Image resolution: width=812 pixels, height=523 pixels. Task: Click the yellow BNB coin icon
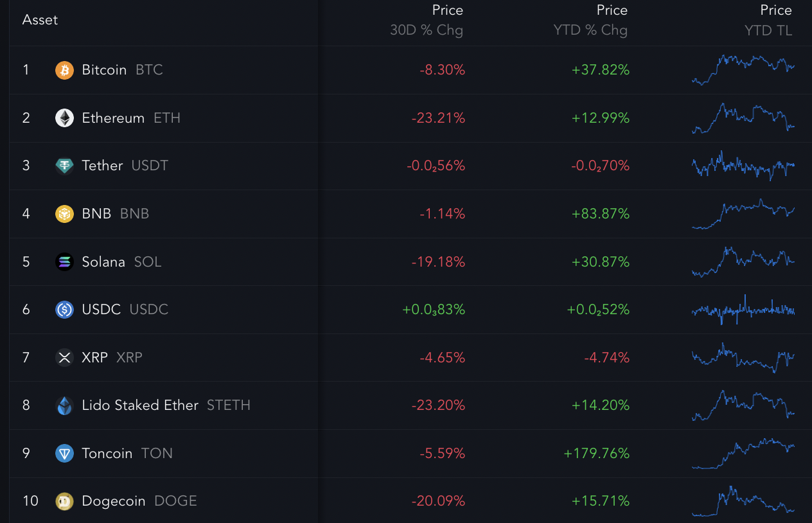64,214
